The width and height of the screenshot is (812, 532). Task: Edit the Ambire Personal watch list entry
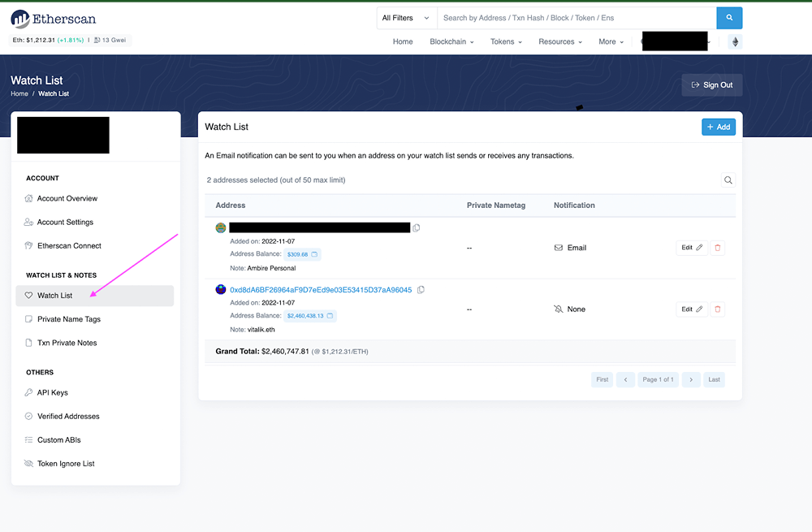point(692,248)
